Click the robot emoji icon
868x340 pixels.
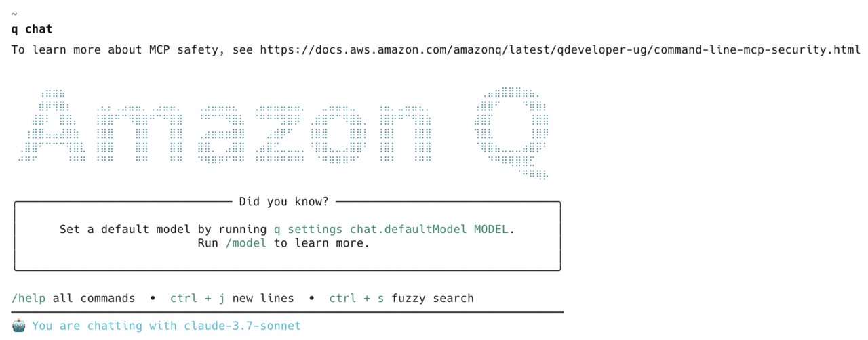pyautogui.click(x=18, y=326)
